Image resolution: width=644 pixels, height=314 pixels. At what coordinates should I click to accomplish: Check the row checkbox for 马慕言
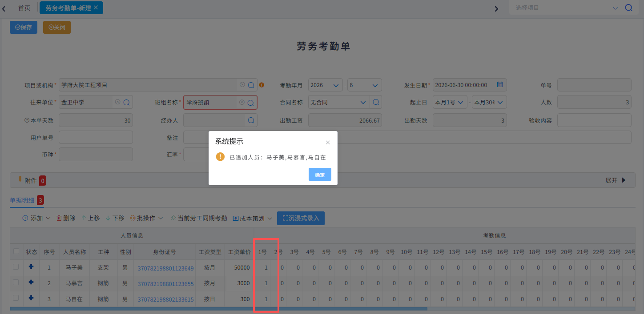[16, 282]
